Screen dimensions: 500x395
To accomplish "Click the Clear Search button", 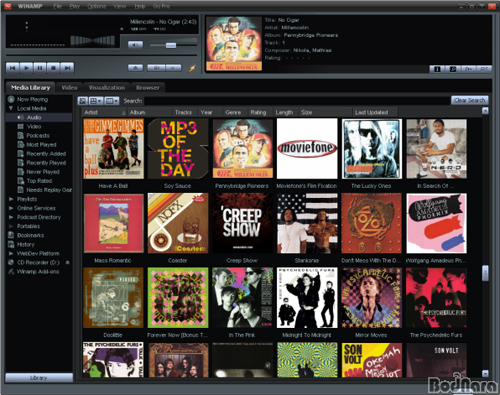I will (469, 100).
